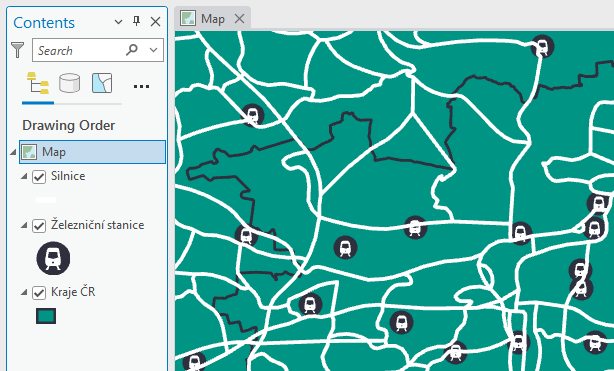Select the Map item in Drawing Order
The width and height of the screenshot is (614, 371).
click(x=92, y=152)
